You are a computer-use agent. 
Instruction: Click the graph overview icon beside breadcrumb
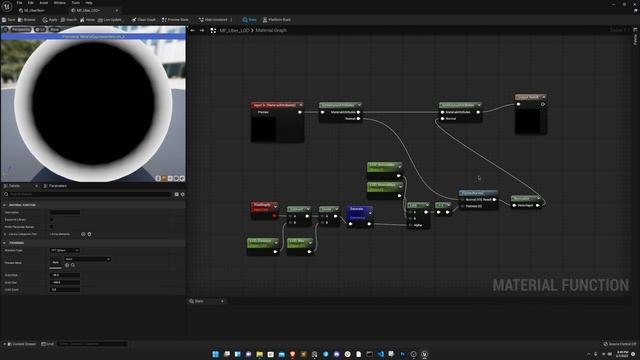click(213, 30)
